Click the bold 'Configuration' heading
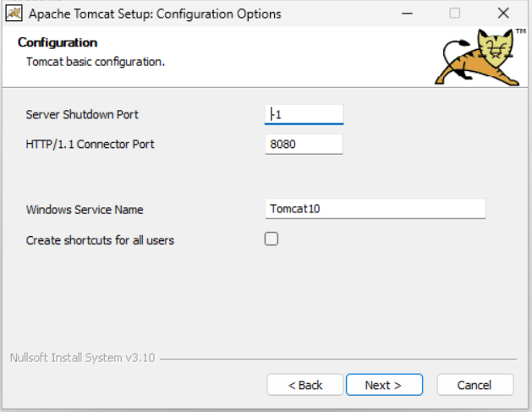 tap(58, 43)
